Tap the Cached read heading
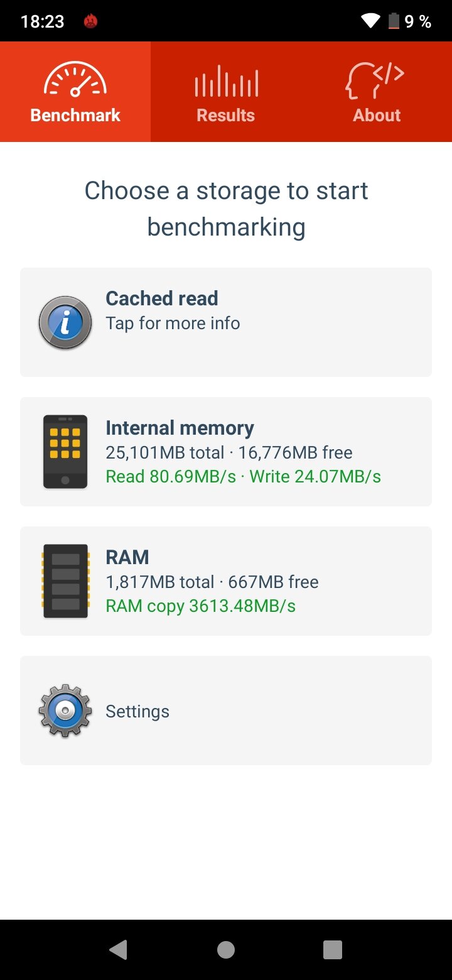 tap(162, 298)
